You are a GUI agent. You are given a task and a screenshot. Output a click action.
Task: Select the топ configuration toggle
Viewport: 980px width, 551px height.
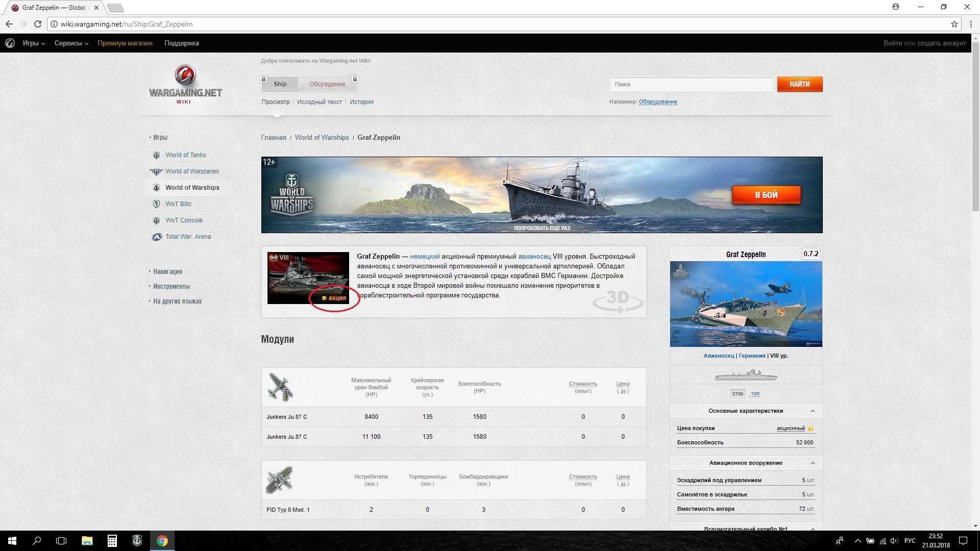[755, 393]
